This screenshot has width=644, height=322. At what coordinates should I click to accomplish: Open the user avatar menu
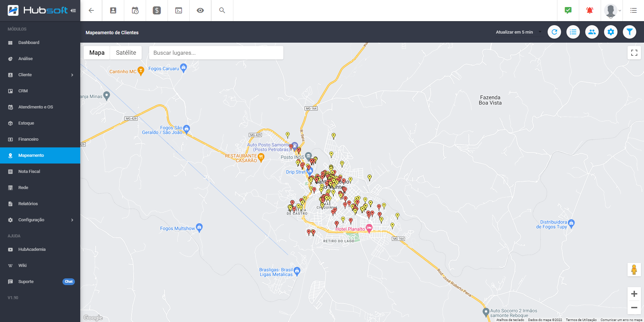[612, 10]
